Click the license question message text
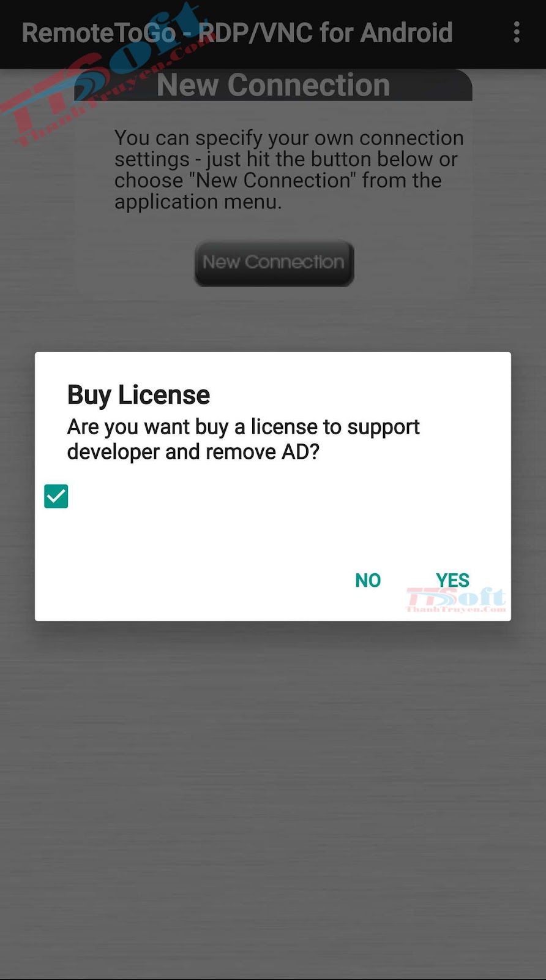The height and width of the screenshot is (980, 546). (243, 439)
